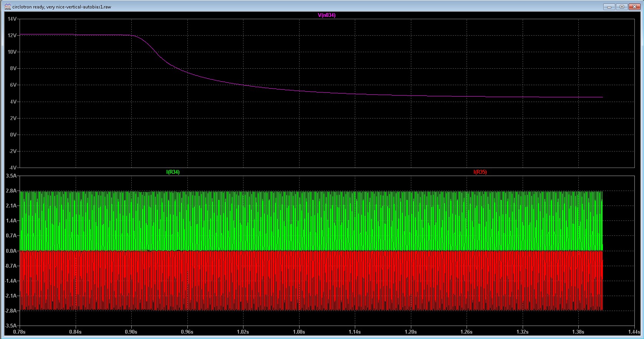644x339 pixels.
Task: Select the V(n034) trace label
Action: click(327, 15)
